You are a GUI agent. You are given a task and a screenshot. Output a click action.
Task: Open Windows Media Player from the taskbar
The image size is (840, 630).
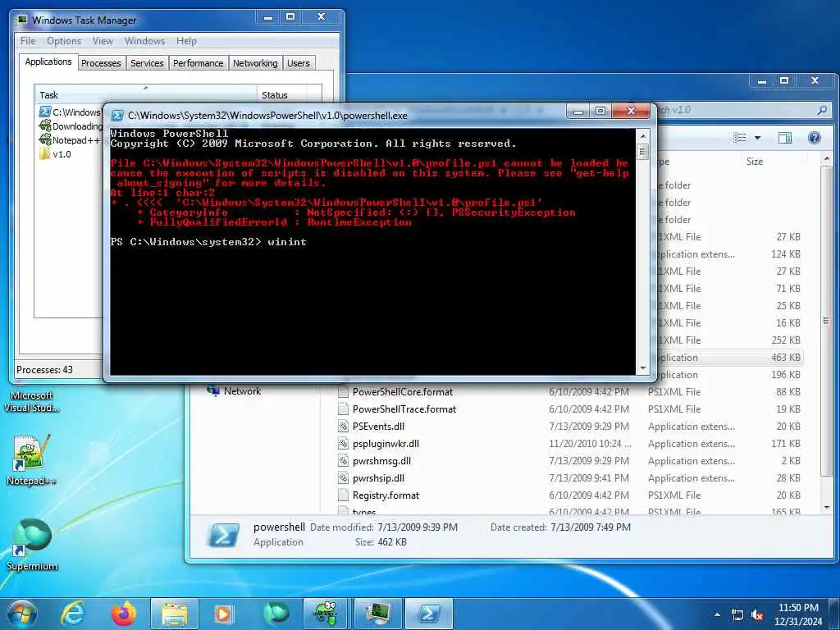[224, 614]
